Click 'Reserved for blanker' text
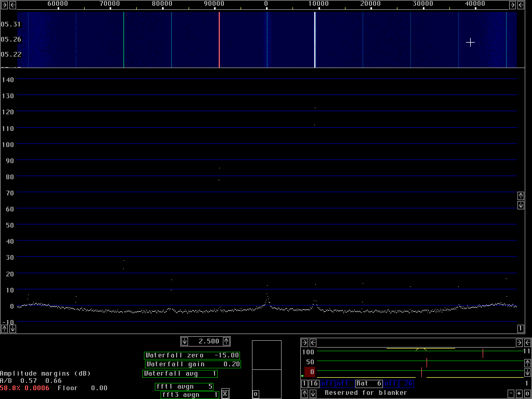Screen dimensions: 532x399 tap(366, 393)
